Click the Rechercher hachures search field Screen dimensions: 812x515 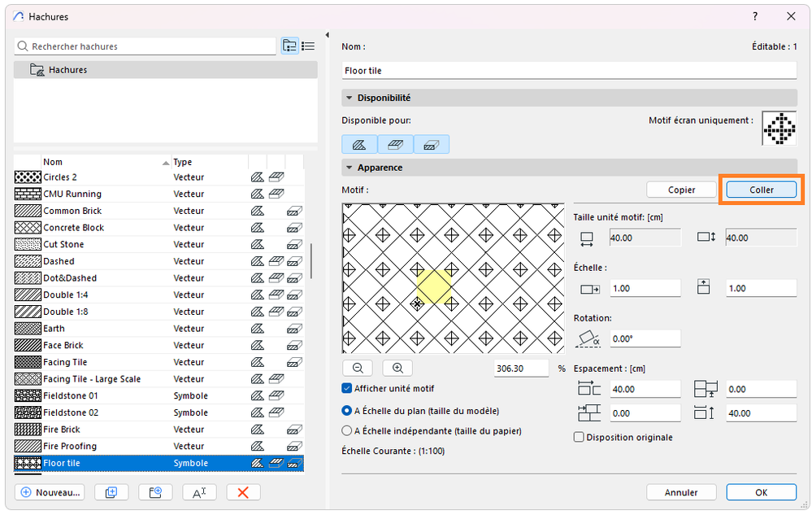click(x=145, y=46)
